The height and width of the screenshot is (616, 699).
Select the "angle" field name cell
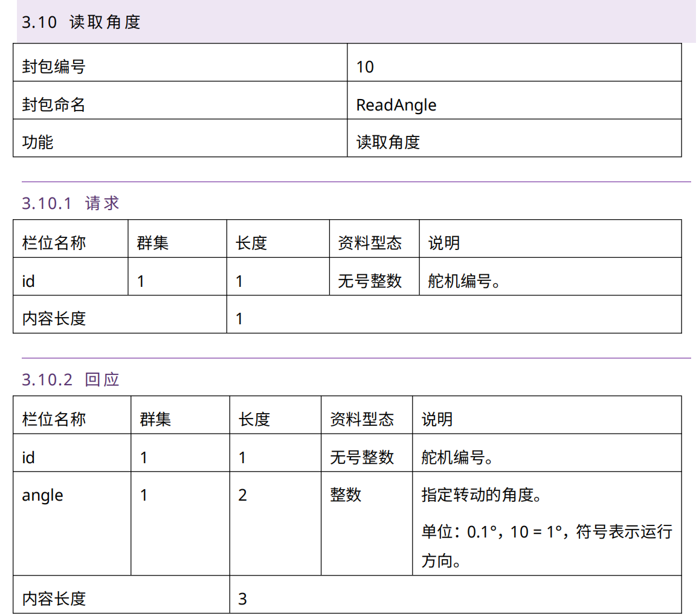tap(42, 495)
